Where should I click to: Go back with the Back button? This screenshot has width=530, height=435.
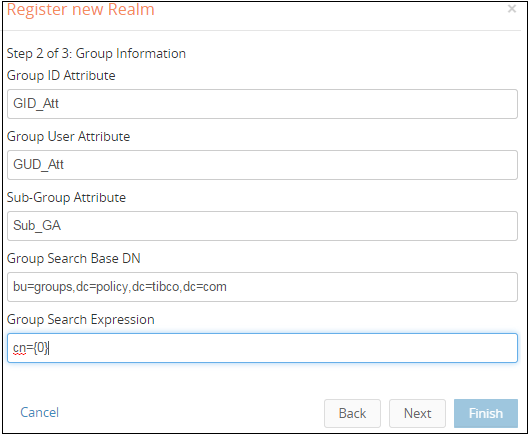(352, 413)
